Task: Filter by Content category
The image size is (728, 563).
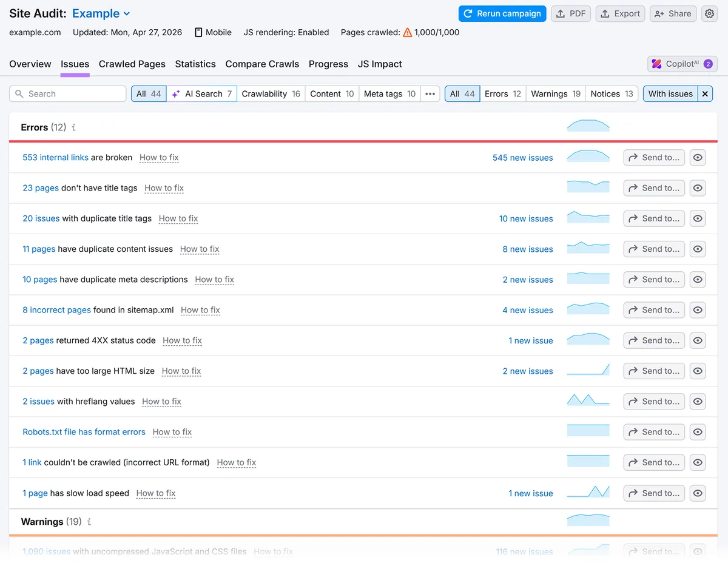Action: [332, 93]
